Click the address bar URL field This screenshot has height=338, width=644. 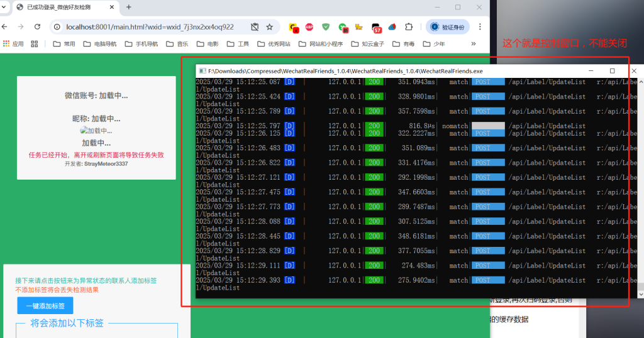(150, 27)
